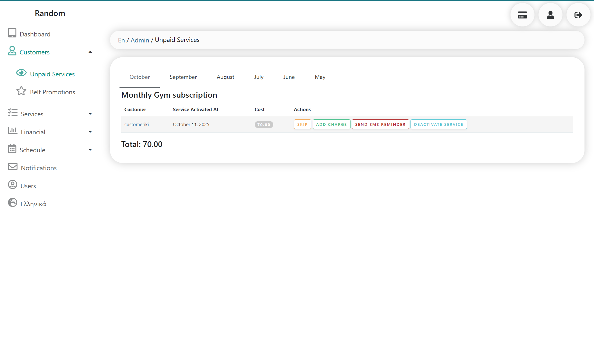
Task: Switch to the September tab
Action: [183, 77]
